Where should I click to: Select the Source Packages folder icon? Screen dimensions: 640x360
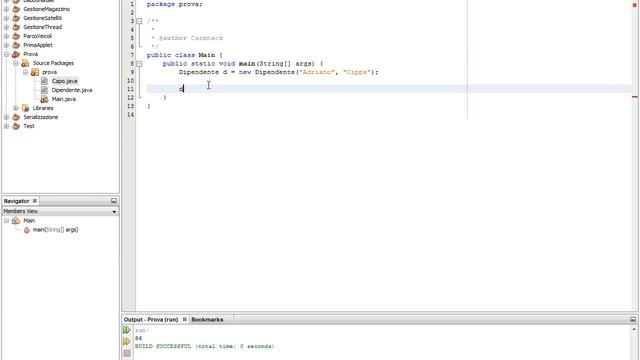[25, 63]
